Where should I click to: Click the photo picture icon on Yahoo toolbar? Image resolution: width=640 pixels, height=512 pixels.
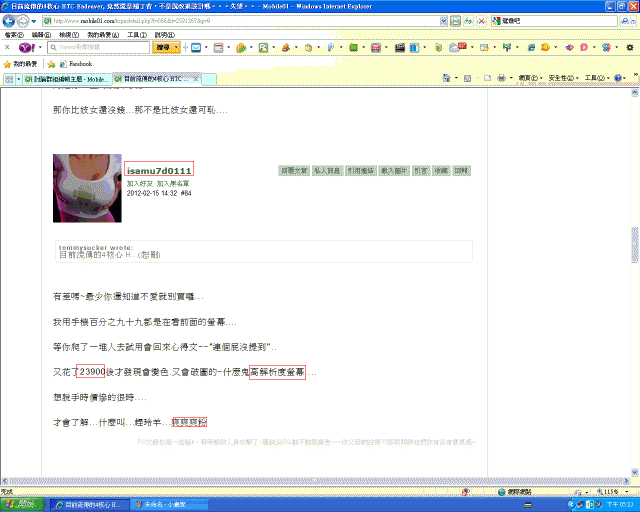[x=264, y=48]
